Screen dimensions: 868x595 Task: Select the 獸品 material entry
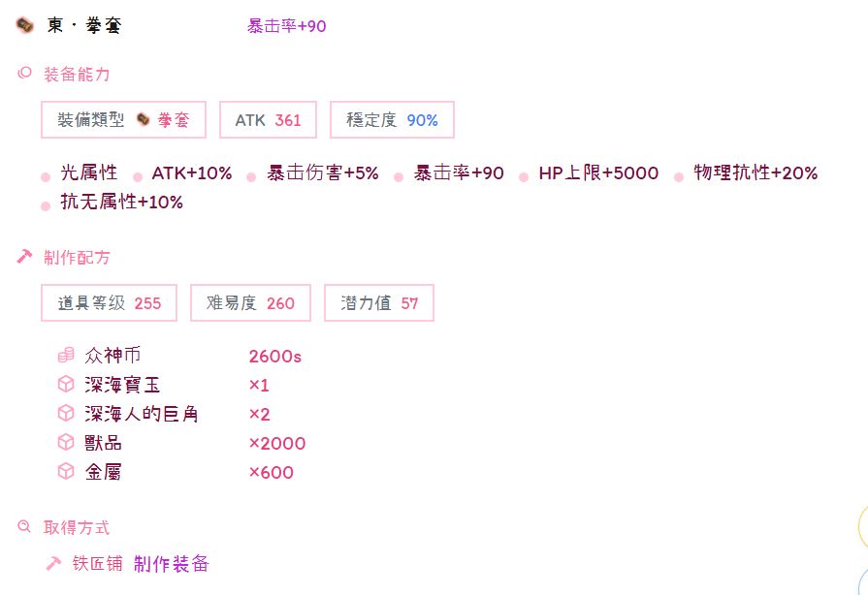103,443
